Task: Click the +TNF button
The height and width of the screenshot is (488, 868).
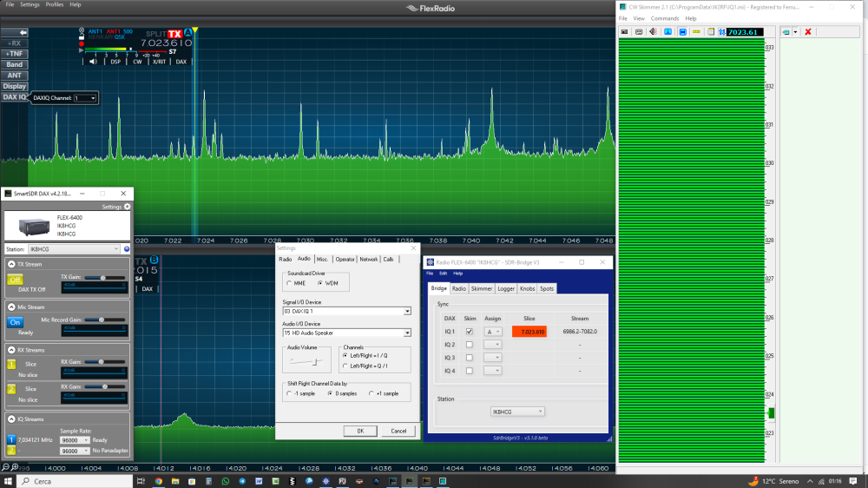Action: point(15,54)
